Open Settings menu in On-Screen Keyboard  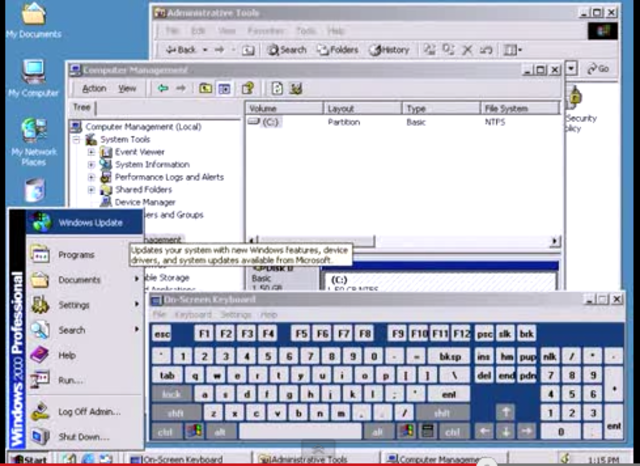236,315
